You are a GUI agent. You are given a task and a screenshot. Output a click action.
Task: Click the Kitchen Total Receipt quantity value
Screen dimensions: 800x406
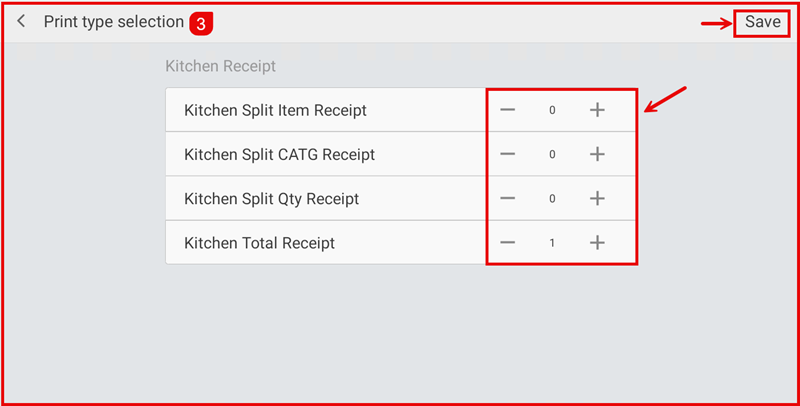[x=552, y=242]
